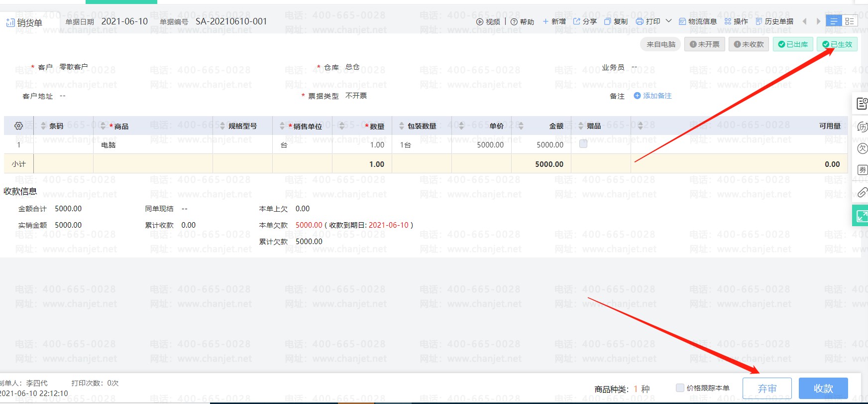Add a remark via 添加备注

[x=652, y=96]
